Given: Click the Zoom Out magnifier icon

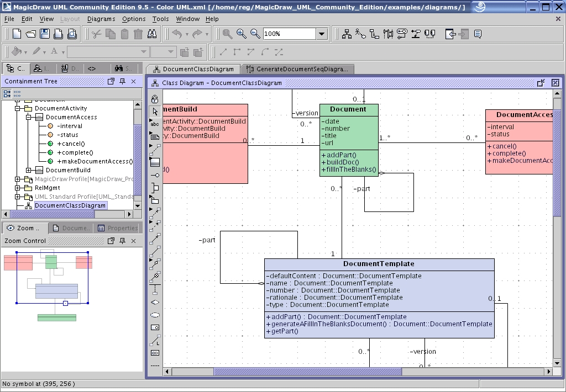Looking at the screenshot, I should 255,34.
